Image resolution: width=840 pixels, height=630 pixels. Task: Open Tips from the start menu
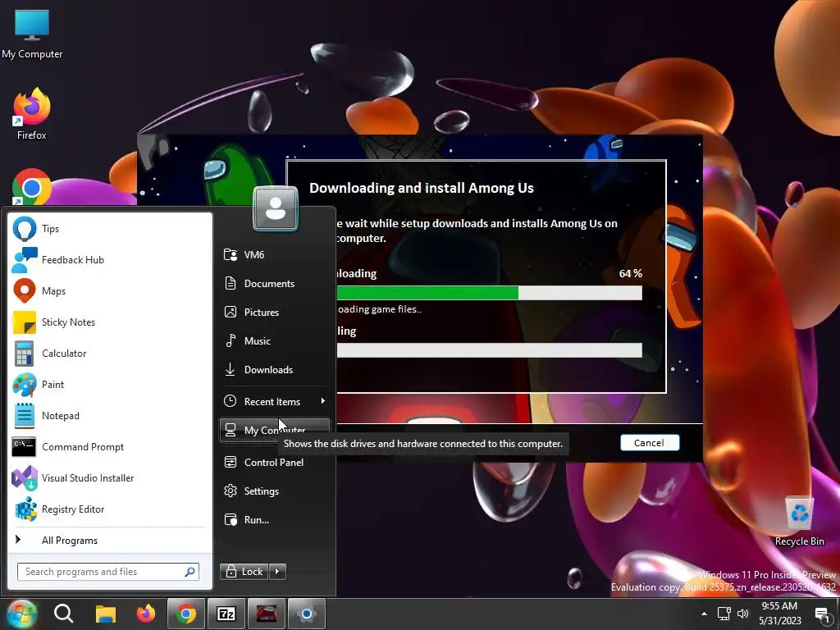[110, 229]
